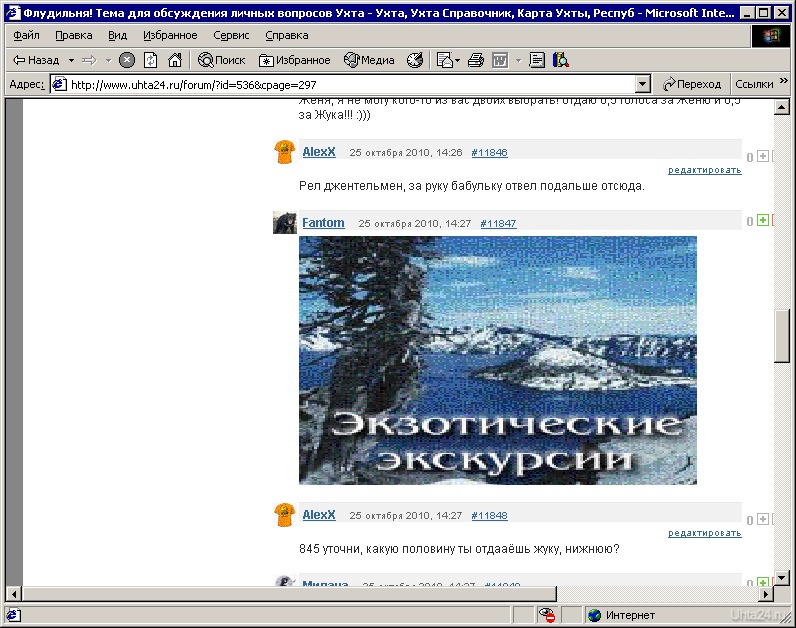Expand the address bar dropdown
796x628 pixels.
click(x=643, y=85)
